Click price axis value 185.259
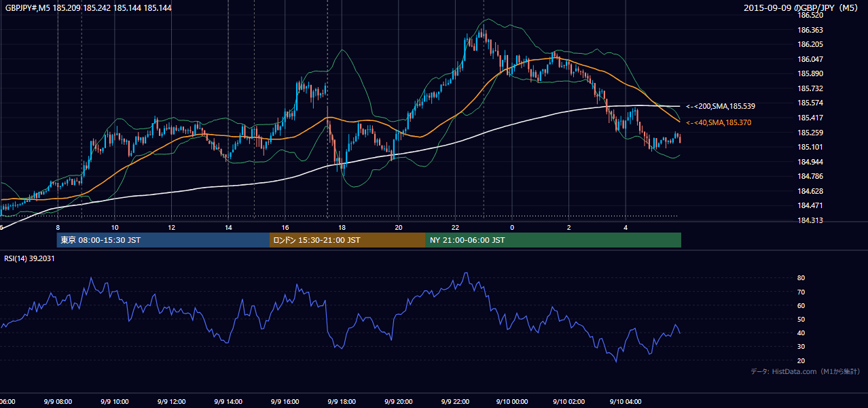This screenshot has height=408, width=868. click(x=810, y=133)
